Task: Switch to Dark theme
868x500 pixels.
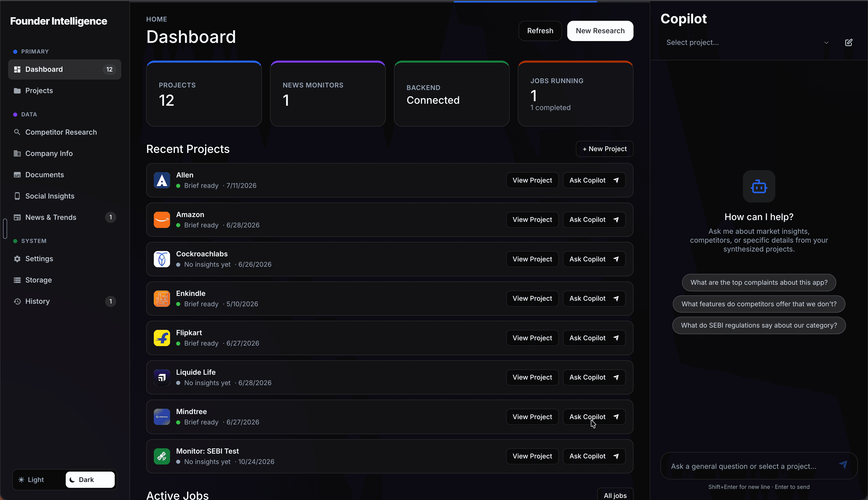Action: pyautogui.click(x=90, y=479)
